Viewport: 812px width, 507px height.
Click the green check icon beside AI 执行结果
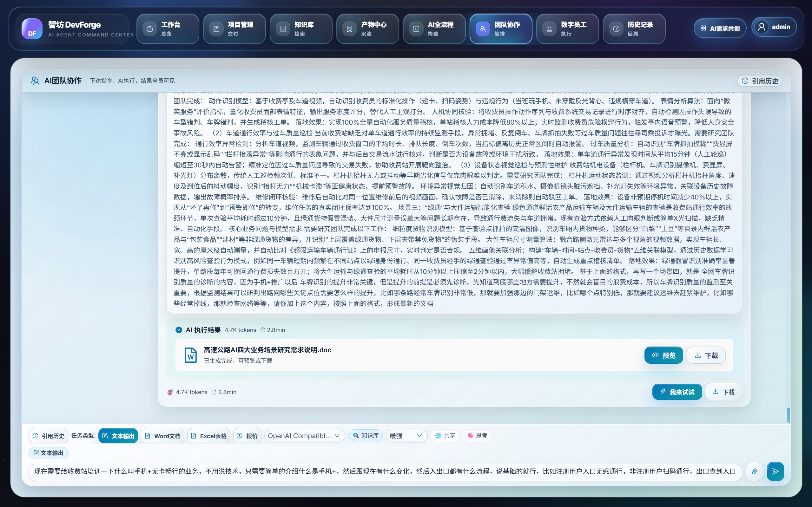[x=179, y=330]
